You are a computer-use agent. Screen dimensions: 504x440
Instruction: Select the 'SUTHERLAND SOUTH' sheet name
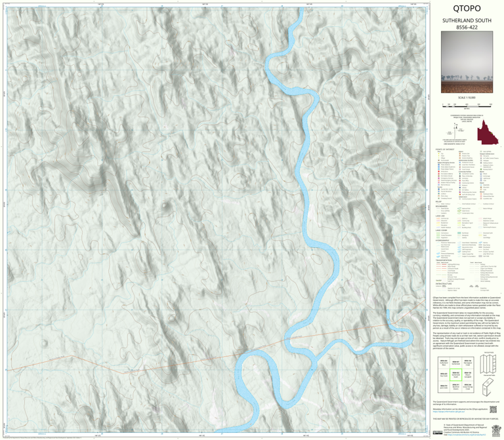point(467,20)
